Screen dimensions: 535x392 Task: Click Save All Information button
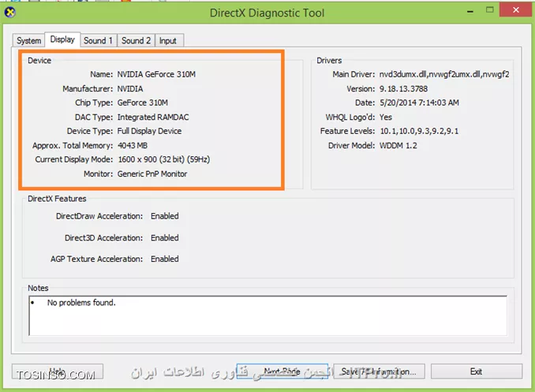(379, 371)
